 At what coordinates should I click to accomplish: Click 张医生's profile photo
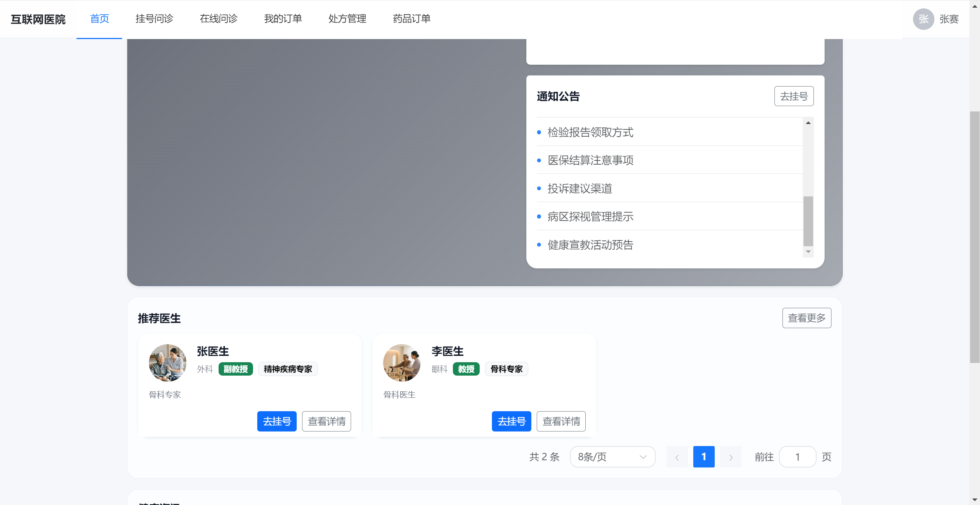pyautogui.click(x=167, y=363)
